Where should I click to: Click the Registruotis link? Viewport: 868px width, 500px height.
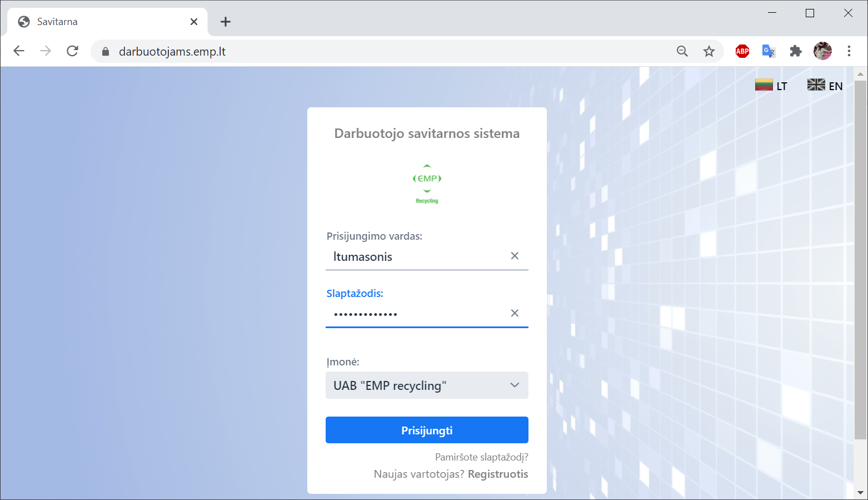[x=498, y=474]
